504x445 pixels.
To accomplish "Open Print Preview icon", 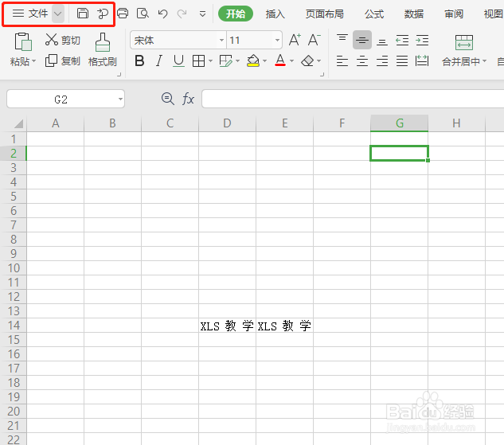I will click(143, 14).
